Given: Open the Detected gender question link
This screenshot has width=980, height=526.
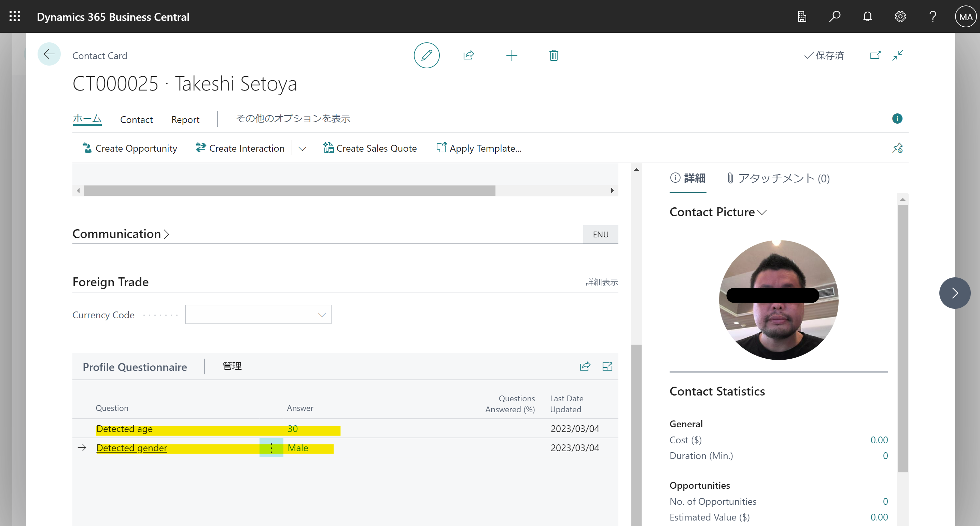Looking at the screenshot, I should [x=131, y=447].
